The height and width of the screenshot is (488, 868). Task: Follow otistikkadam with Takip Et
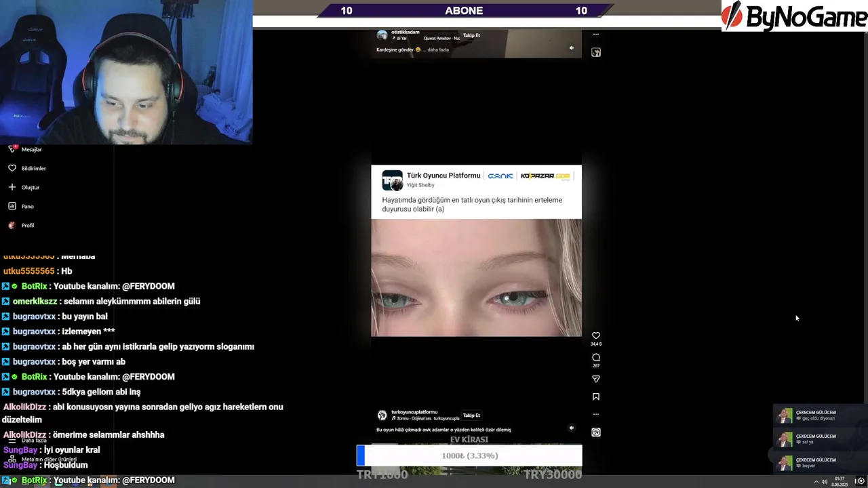click(471, 35)
